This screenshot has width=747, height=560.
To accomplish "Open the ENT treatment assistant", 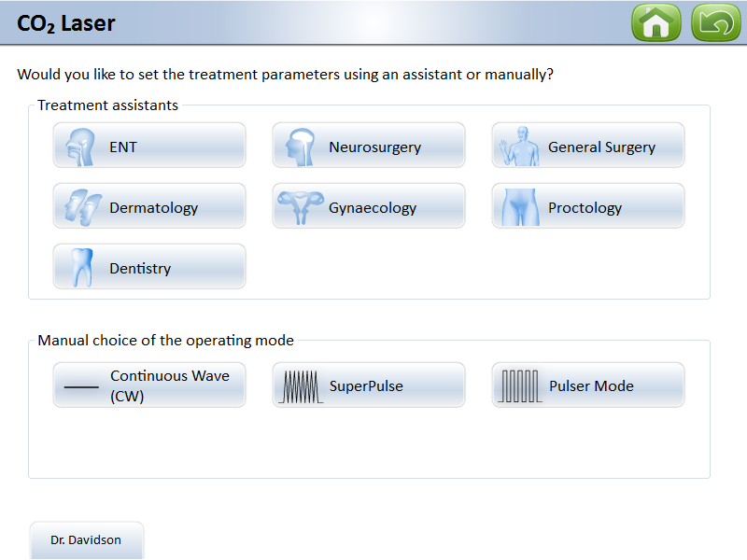I will point(149,147).
